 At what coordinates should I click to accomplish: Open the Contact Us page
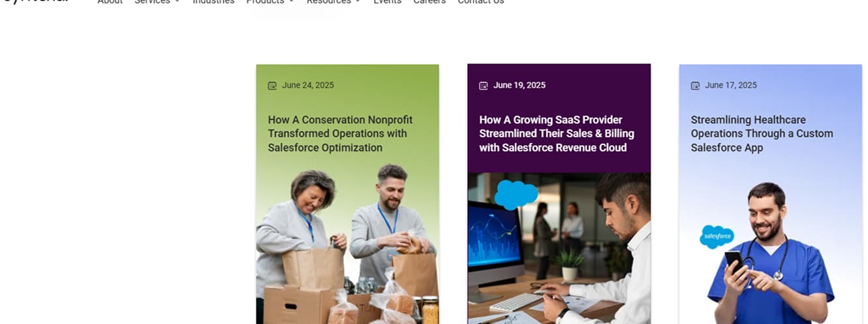point(481,2)
